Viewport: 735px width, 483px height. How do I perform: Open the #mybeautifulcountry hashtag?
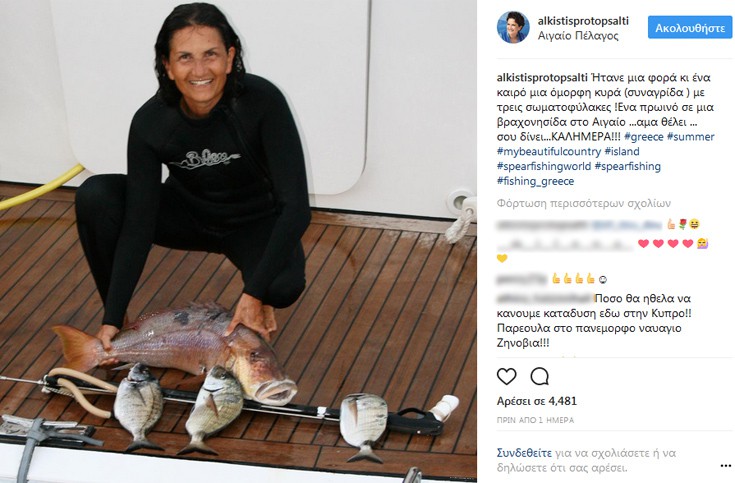point(548,151)
